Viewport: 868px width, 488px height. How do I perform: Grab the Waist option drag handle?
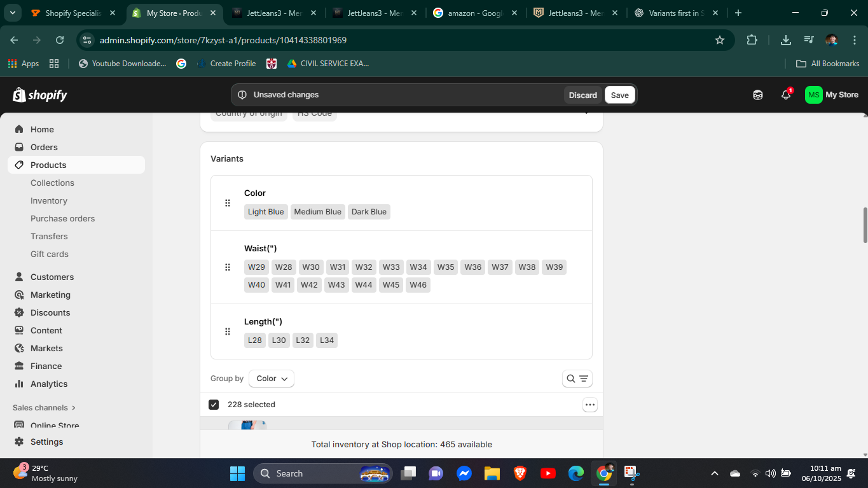[x=228, y=267]
